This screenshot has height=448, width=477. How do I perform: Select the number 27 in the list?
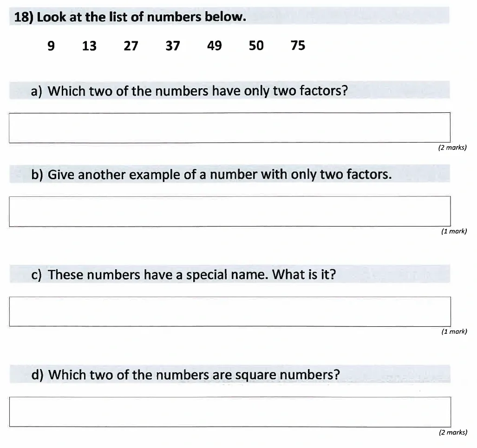click(131, 45)
